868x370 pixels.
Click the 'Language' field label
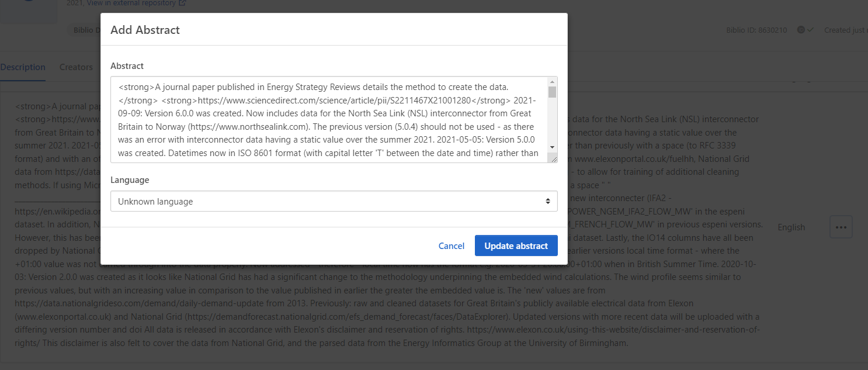130,180
